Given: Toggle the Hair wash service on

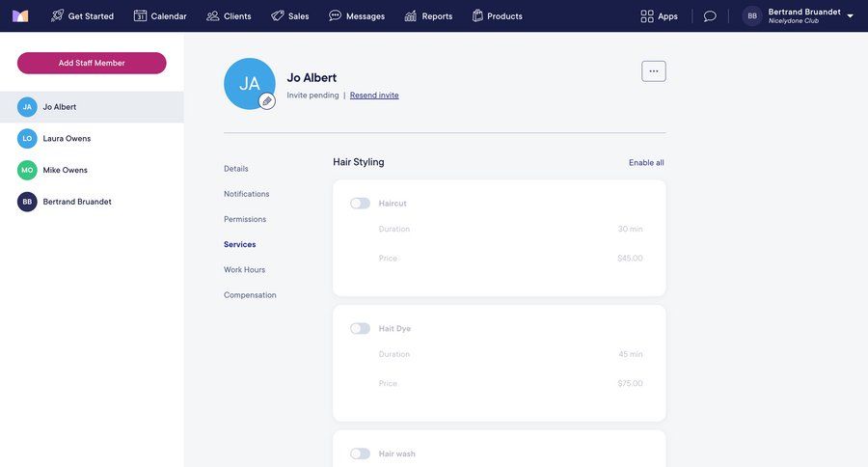Looking at the screenshot, I should click(360, 453).
